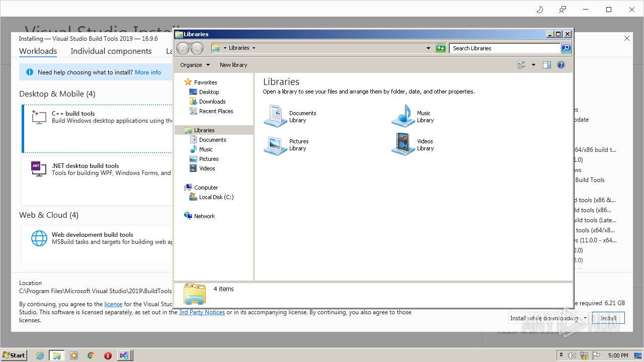Image resolution: width=644 pixels, height=362 pixels.
Task: Show hidden system tray icons
Action: [x=561, y=355]
